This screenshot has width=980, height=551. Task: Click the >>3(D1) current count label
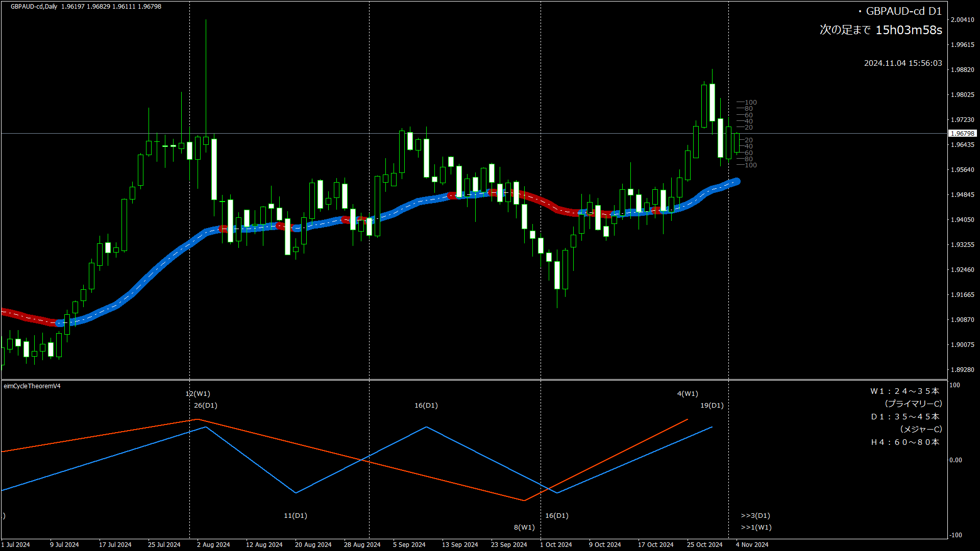click(x=755, y=516)
